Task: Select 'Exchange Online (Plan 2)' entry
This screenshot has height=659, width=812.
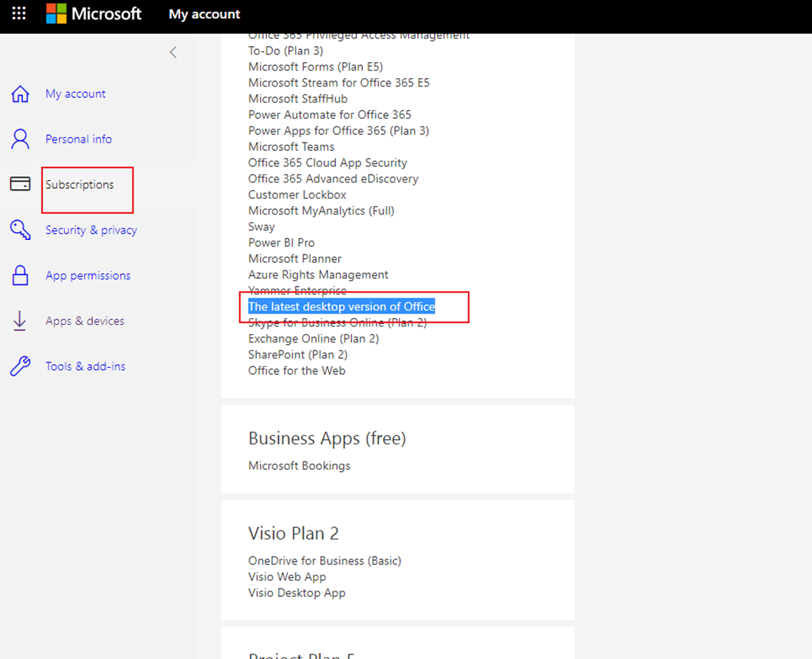Action: (x=314, y=339)
